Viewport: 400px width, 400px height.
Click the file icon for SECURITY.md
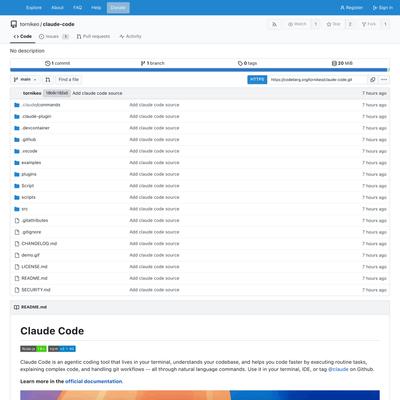coord(17,290)
